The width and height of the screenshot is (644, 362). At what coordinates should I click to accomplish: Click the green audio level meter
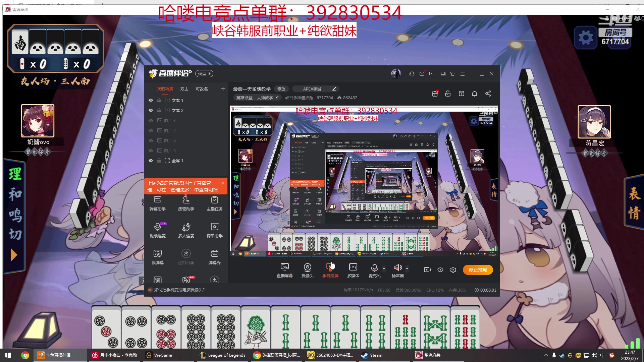[x=633, y=344]
